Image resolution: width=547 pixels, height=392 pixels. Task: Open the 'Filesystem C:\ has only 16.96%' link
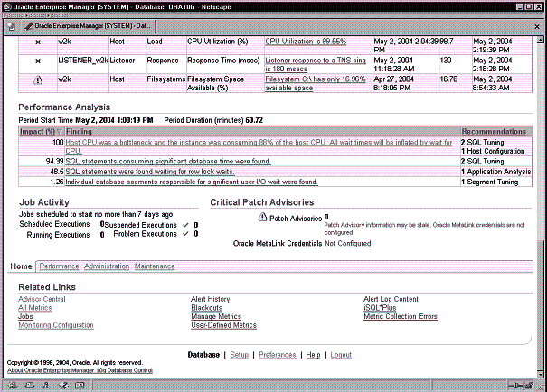click(316, 83)
